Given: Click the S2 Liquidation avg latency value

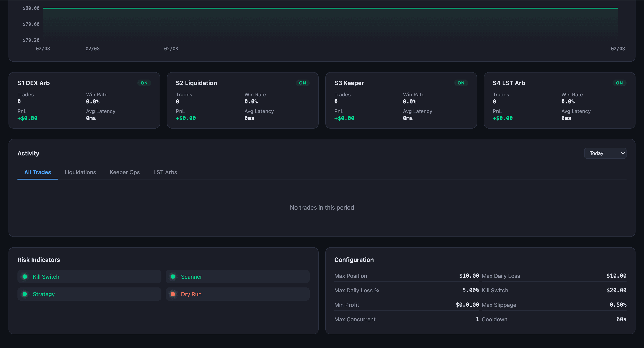Looking at the screenshot, I should (x=249, y=118).
